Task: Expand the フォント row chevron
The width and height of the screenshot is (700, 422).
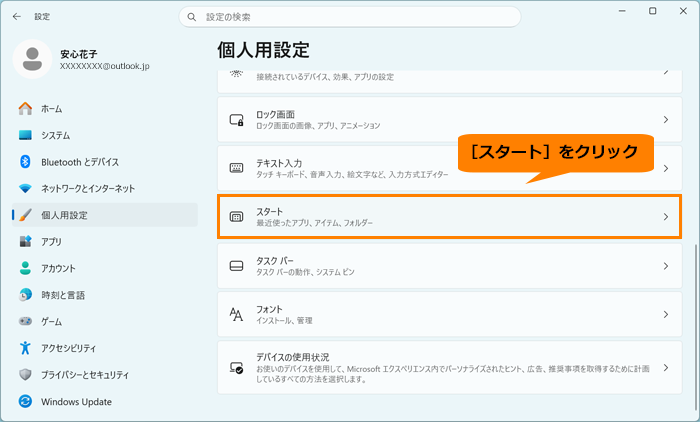Action: (x=666, y=314)
